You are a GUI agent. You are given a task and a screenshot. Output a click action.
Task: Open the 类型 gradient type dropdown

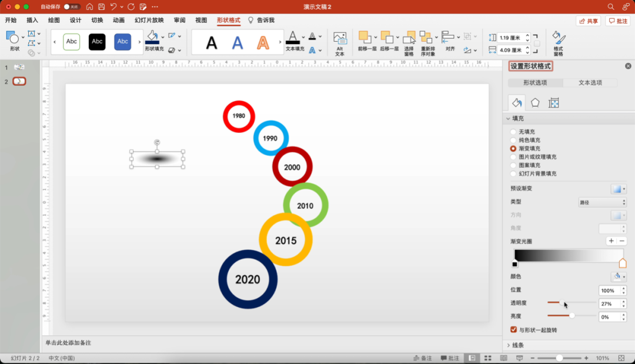[x=602, y=202]
